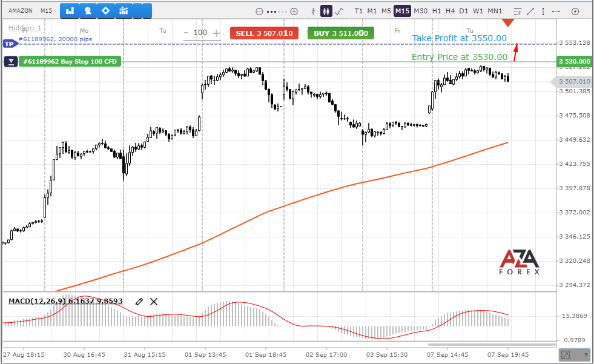Remove the MACD indicator with X icon

tap(154, 302)
